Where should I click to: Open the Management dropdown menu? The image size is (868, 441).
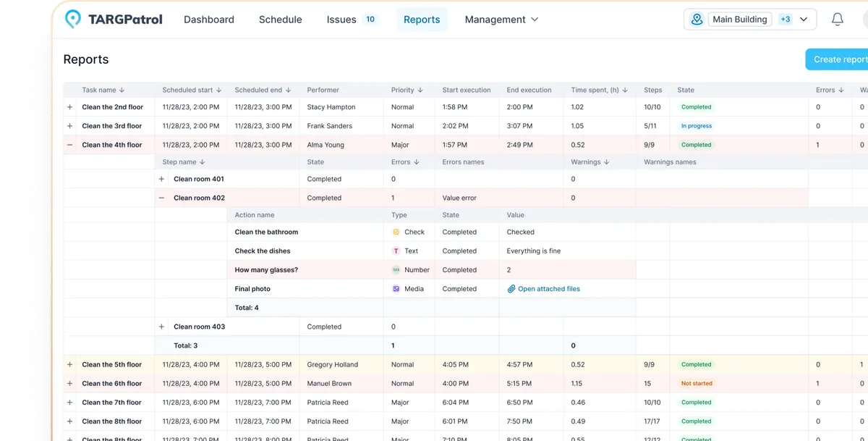coord(502,20)
